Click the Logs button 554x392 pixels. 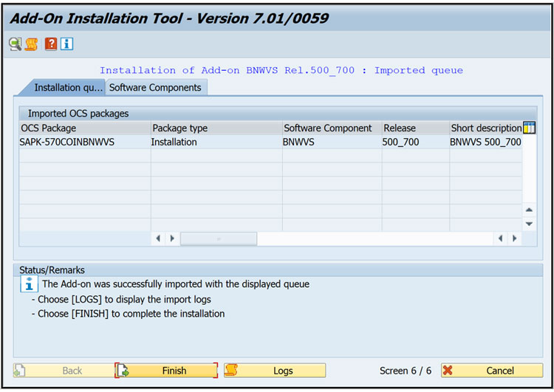[x=275, y=371]
